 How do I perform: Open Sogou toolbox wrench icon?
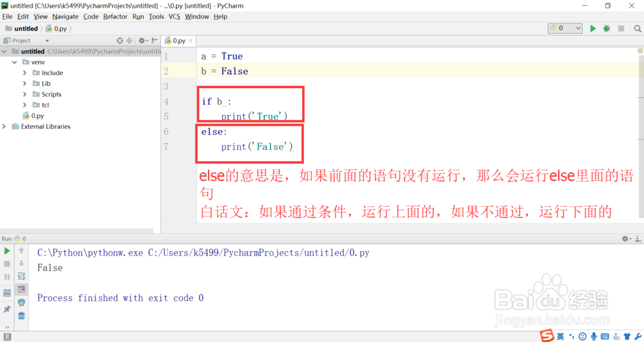[638, 337]
